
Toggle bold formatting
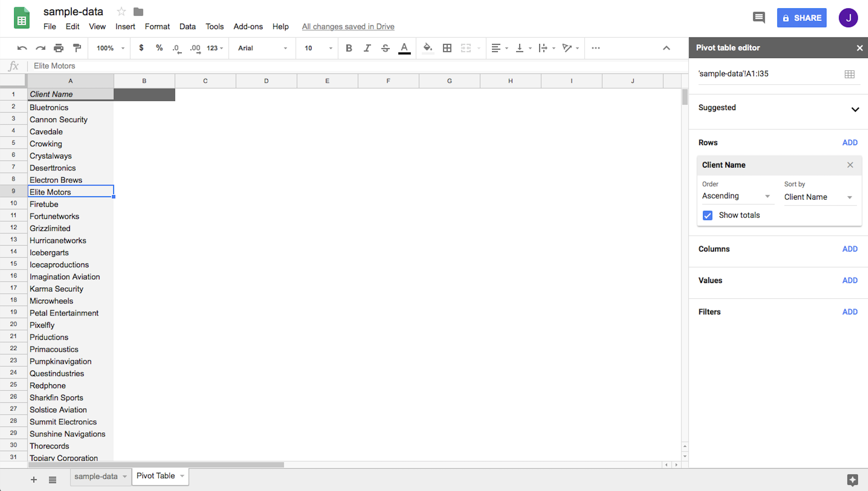click(x=349, y=48)
